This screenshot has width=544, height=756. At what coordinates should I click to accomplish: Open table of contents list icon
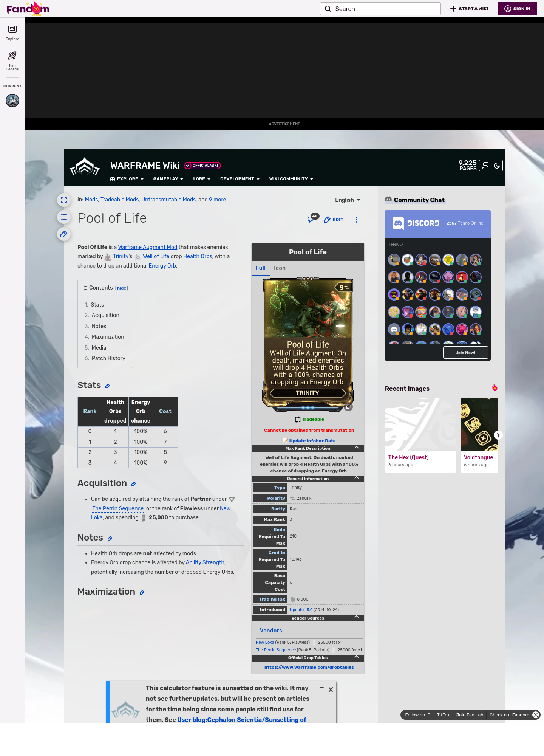click(x=64, y=217)
